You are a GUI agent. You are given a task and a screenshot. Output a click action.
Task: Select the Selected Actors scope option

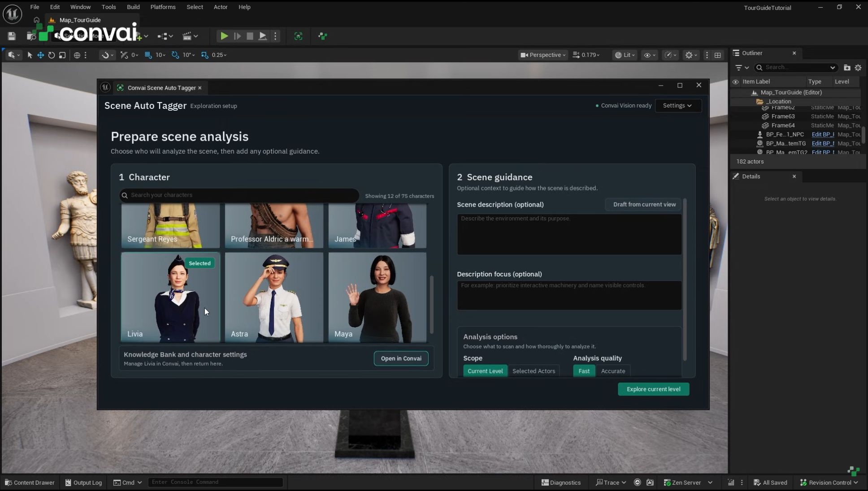534,371
